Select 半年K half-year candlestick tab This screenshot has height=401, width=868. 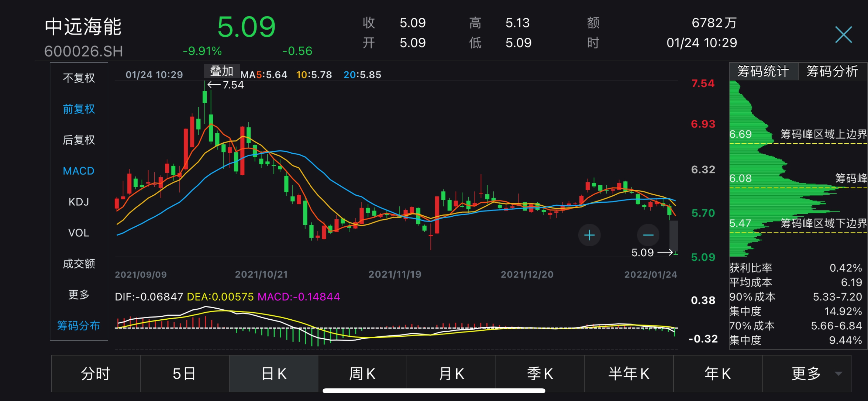[x=629, y=373]
